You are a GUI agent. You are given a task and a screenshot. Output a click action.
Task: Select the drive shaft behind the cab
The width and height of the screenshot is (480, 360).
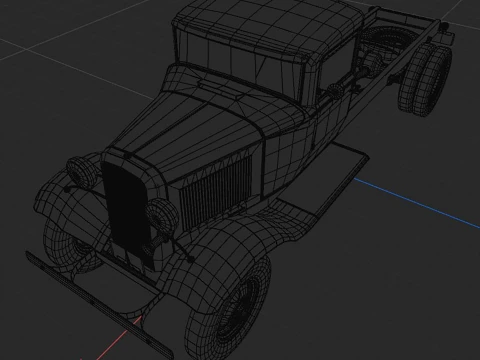[350, 80]
